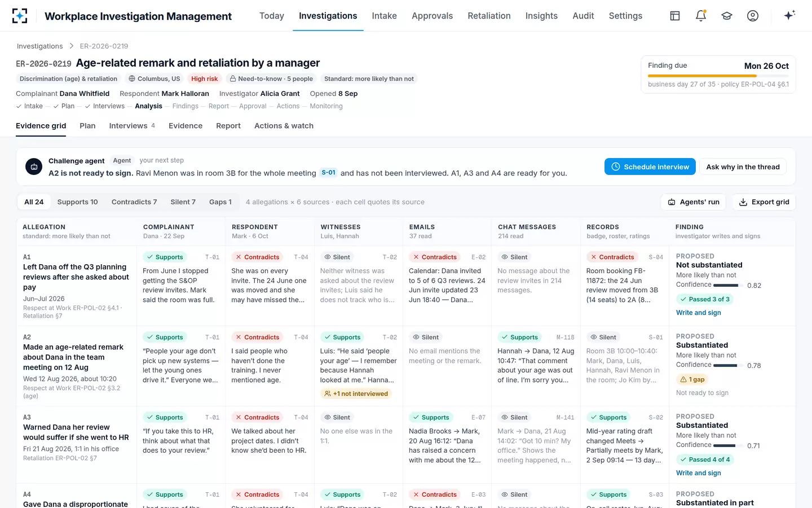Screen dimensions: 812x508
Task: Click the breadcrumb chevron separator
Action: [72, 46]
